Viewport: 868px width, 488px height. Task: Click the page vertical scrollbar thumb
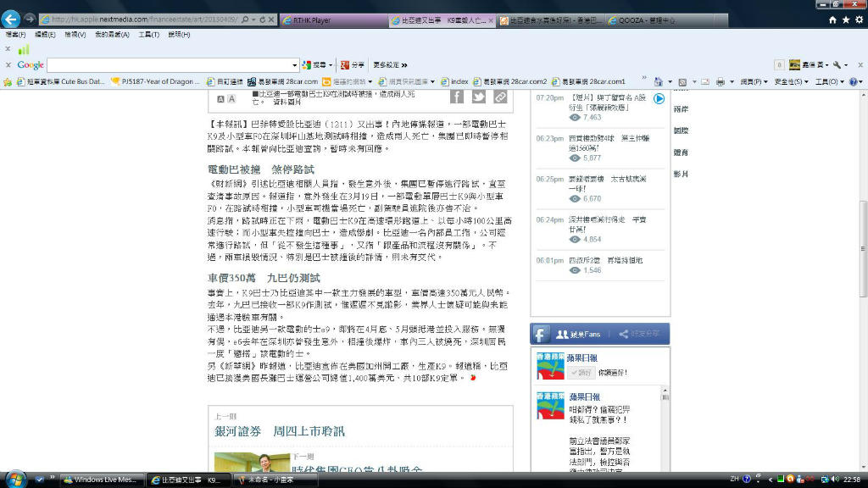863,249
